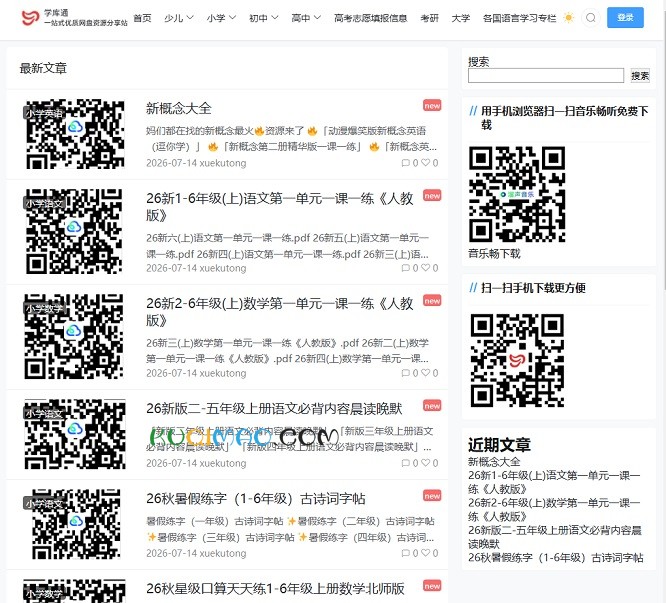Click the 小学英语 category tag on first thumbnail
Screen dimensions: 666x603
point(44,113)
